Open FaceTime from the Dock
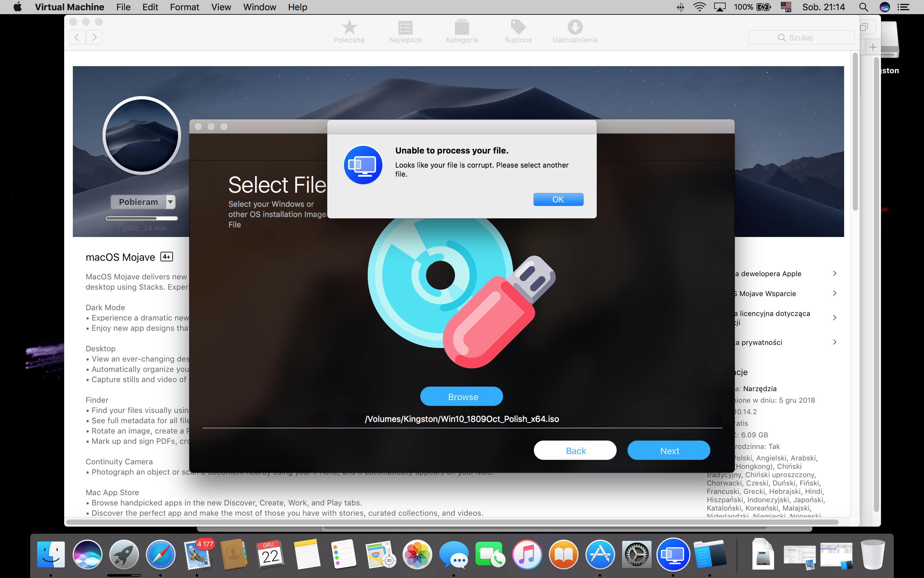The height and width of the screenshot is (578, 924). tap(490, 554)
